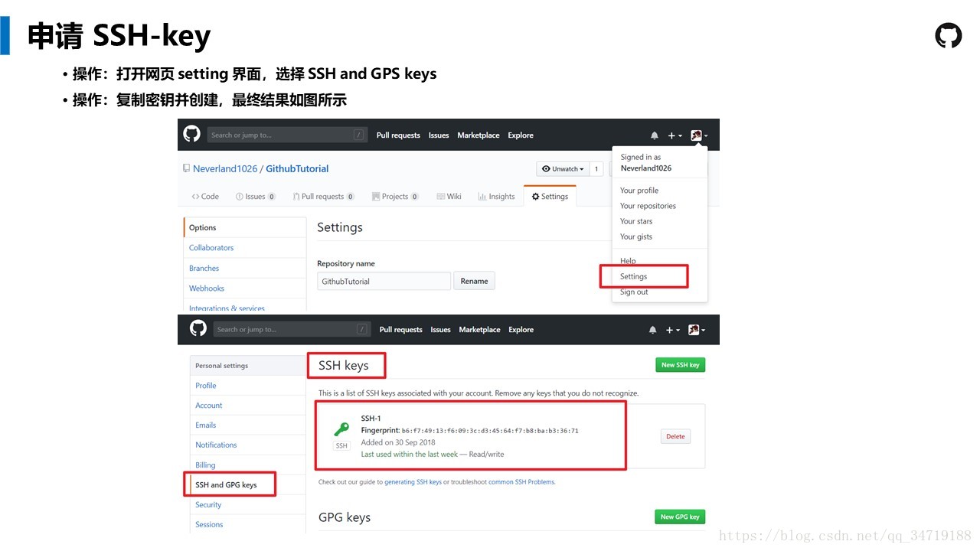
Task: Switch to the Insights repository tab
Action: 496,197
